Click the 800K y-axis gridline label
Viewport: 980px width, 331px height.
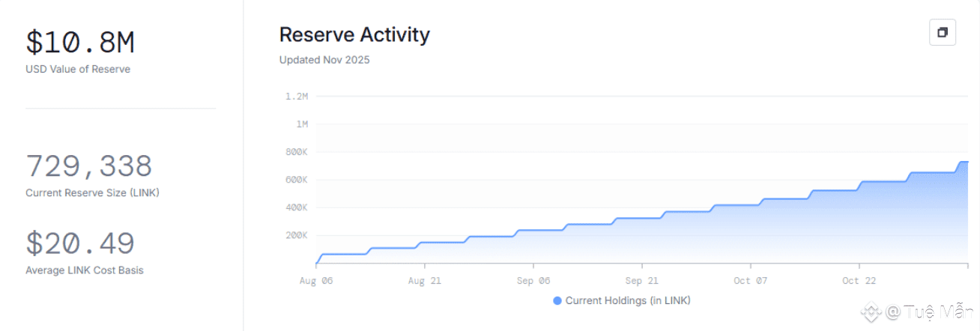(297, 152)
